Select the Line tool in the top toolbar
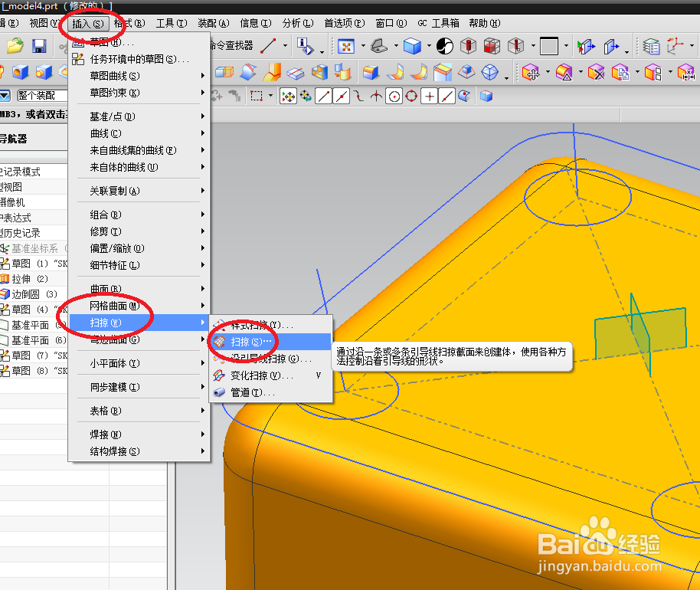The height and width of the screenshot is (590, 700). [x=268, y=46]
